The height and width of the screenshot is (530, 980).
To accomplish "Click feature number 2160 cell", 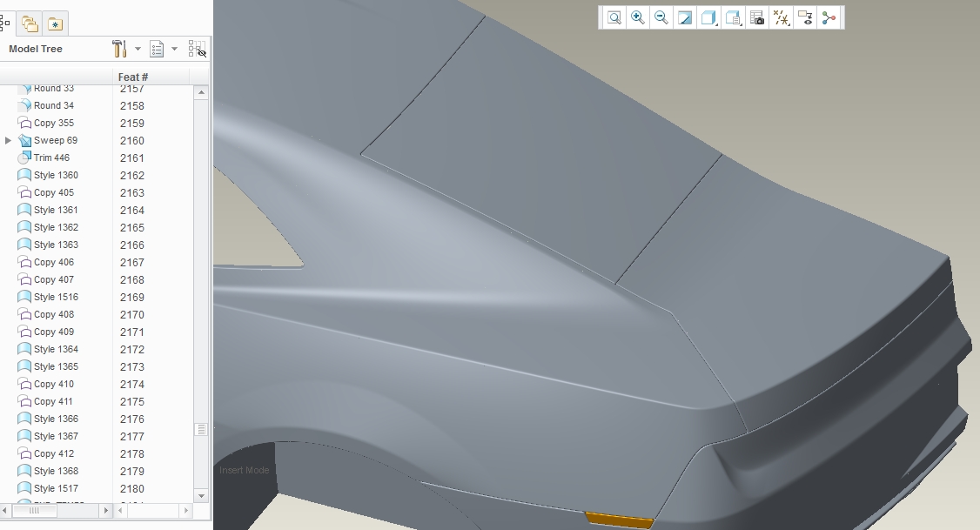I will (132, 141).
